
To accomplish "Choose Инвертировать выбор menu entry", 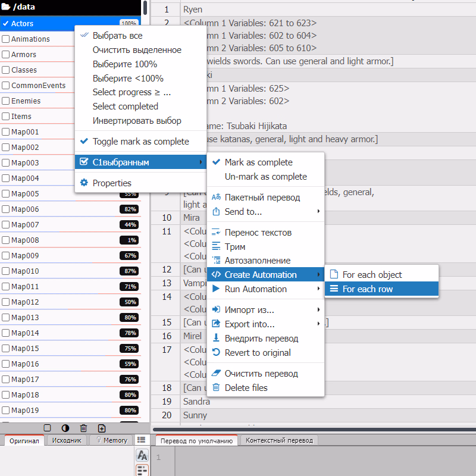I will coord(140,121).
